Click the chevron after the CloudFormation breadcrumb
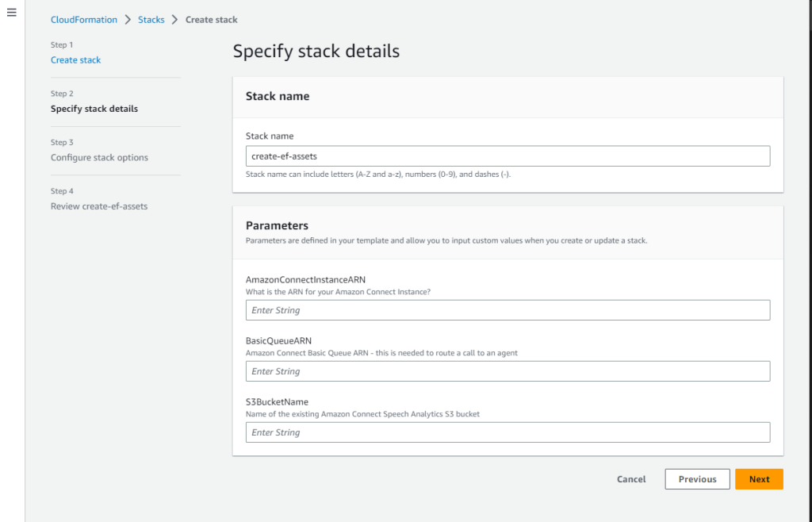 (x=128, y=20)
